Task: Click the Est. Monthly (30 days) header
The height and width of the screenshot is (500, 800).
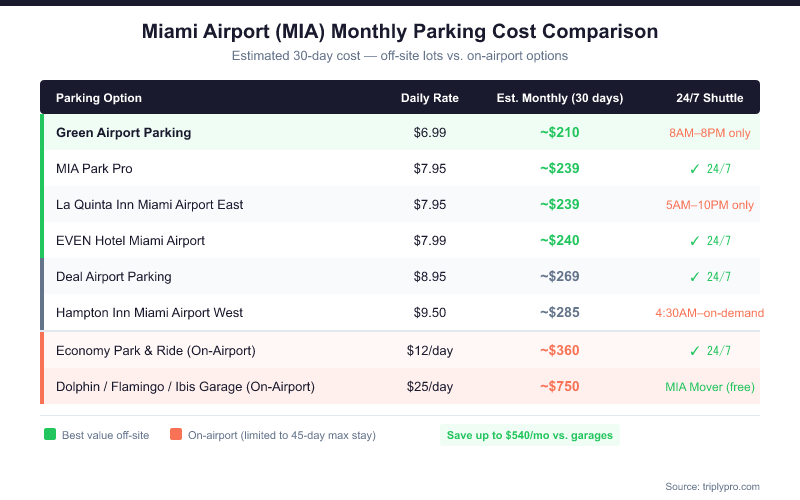Action: [x=560, y=98]
